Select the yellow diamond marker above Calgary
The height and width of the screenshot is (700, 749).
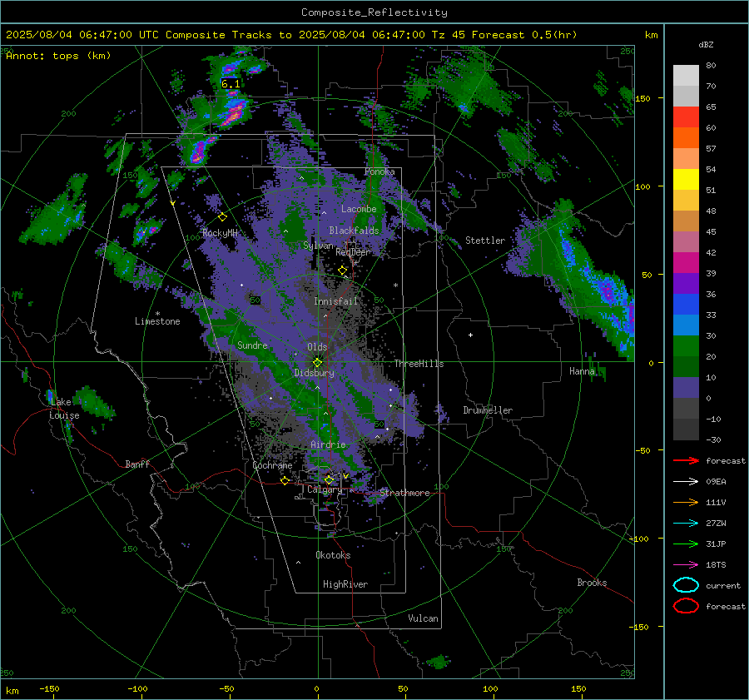[x=329, y=479]
